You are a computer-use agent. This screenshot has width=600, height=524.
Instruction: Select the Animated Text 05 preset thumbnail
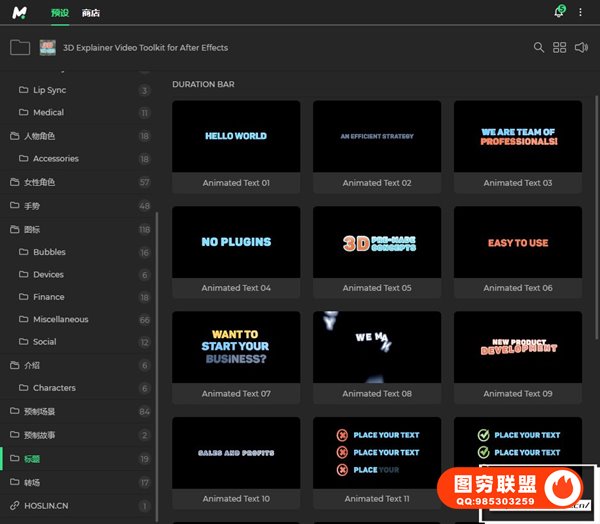(376, 243)
